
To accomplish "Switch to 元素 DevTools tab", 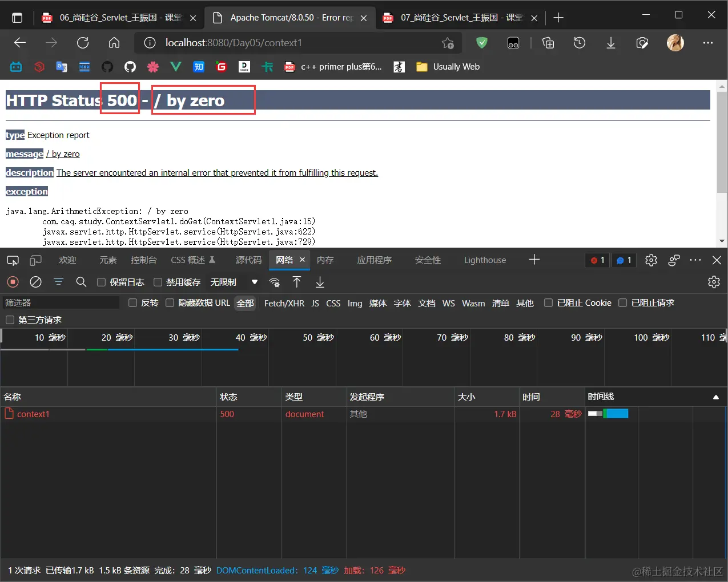I will 108,260.
